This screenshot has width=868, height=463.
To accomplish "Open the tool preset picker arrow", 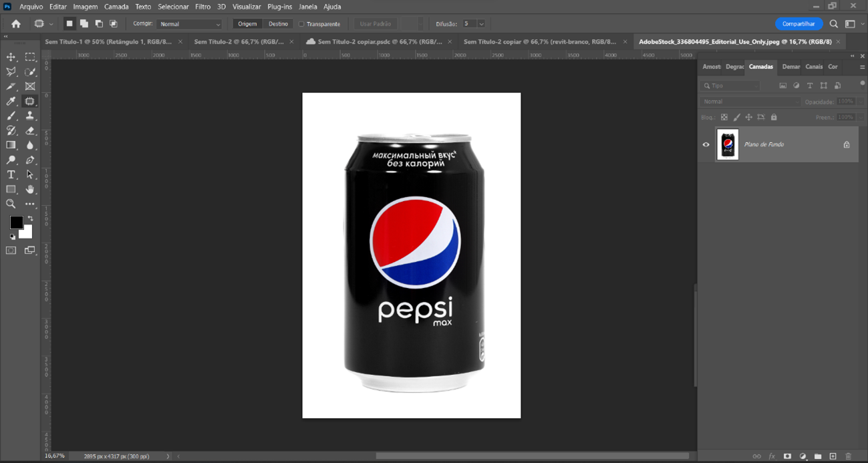I will (51, 24).
